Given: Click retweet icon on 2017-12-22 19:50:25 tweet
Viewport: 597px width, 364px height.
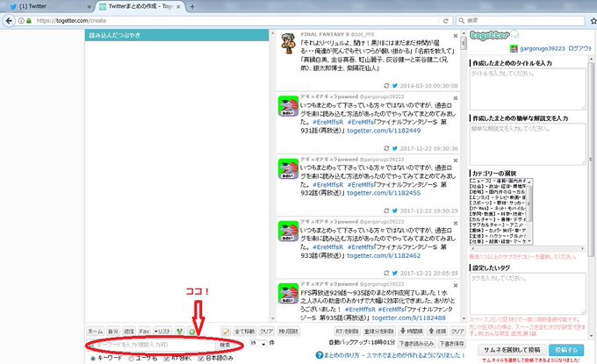Looking at the screenshot, I should 386,211.
